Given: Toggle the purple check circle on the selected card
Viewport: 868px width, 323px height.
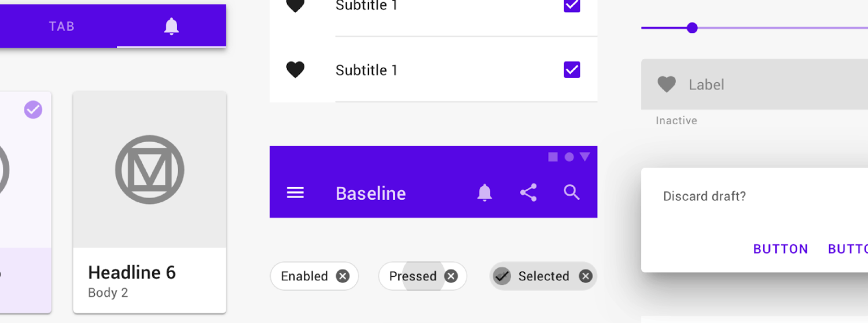Looking at the screenshot, I should point(33,109).
